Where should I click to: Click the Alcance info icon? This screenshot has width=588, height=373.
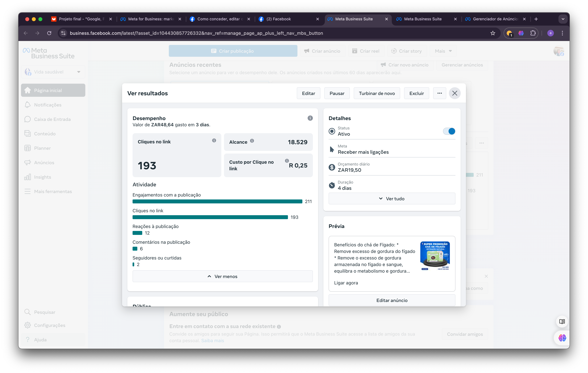[x=252, y=141]
